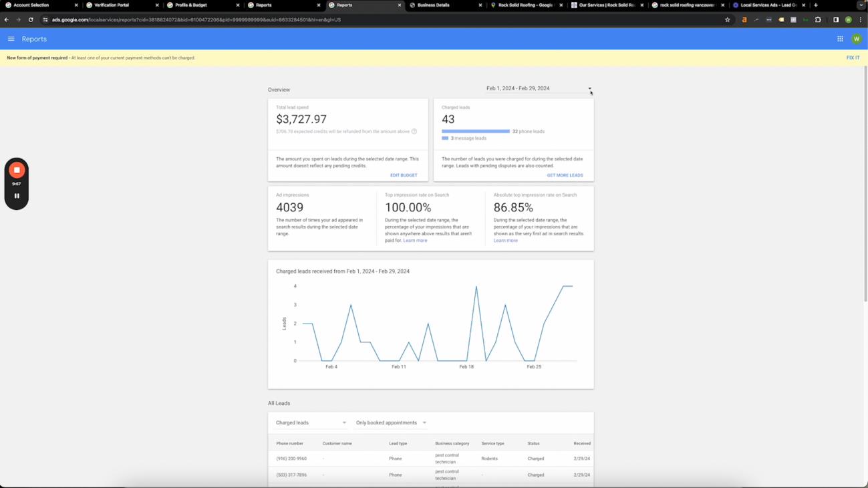Switch to the Verification Portal tab
The height and width of the screenshot is (488, 868).
pos(121,5)
